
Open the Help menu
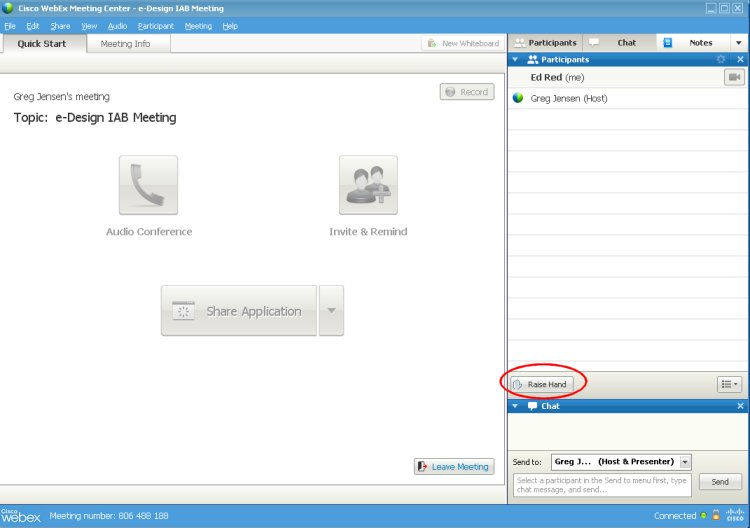[x=230, y=26]
